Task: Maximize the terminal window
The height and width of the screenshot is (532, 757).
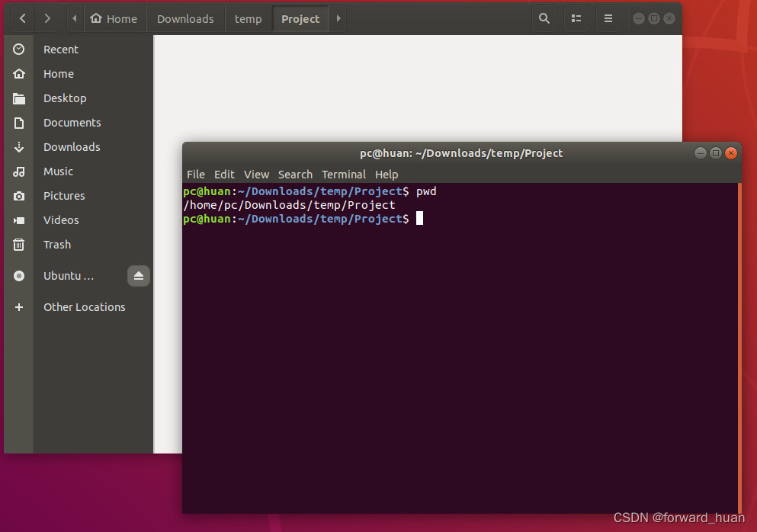Action: coord(716,153)
